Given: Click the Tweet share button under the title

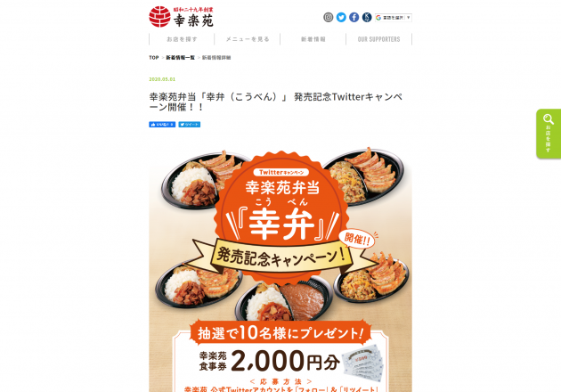Looking at the screenshot, I should [190, 125].
